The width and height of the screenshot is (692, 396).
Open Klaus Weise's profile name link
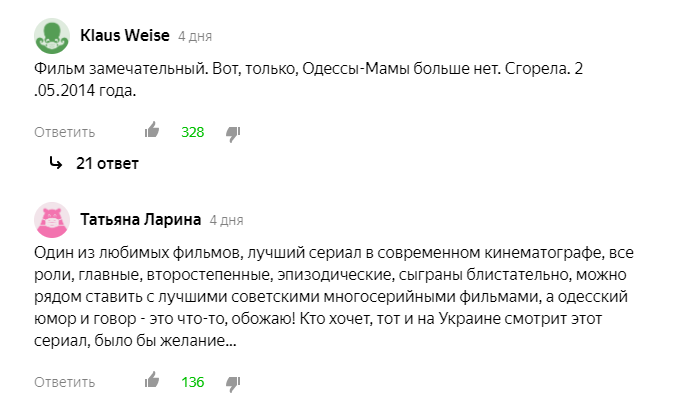[x=125, y=35]
